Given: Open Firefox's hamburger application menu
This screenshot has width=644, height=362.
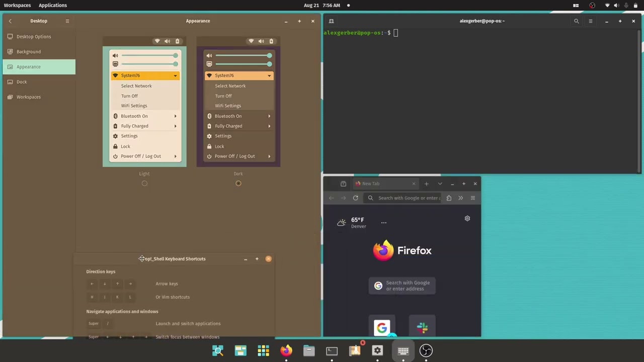Looking at the screenshot, I should coord(472,198).
